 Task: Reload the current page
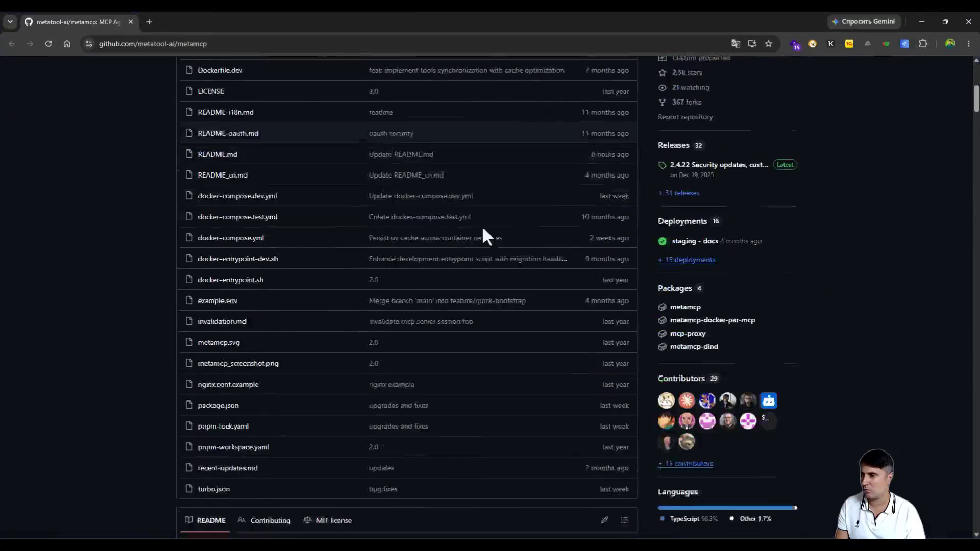pos(48,44)
